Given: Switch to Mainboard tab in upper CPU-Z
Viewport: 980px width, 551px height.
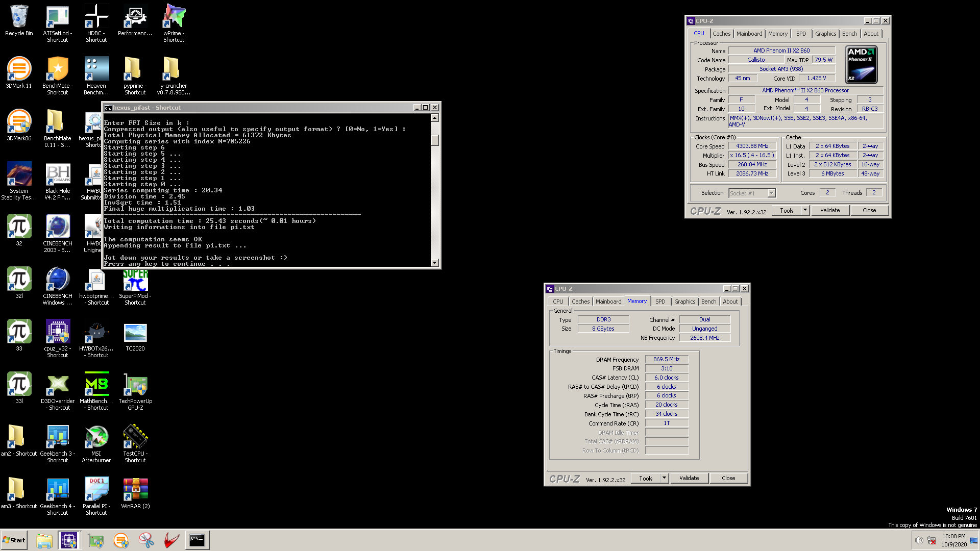Looking at the screenshot, I should [749, 34].
